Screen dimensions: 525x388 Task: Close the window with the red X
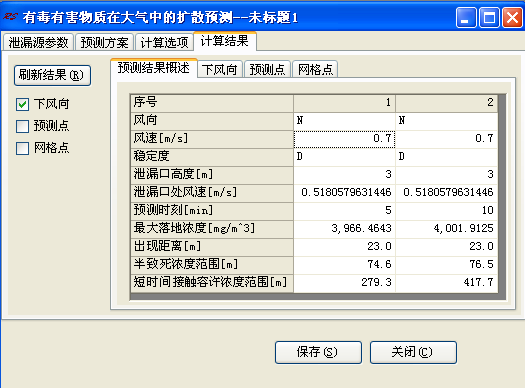[x=512, y=17]
